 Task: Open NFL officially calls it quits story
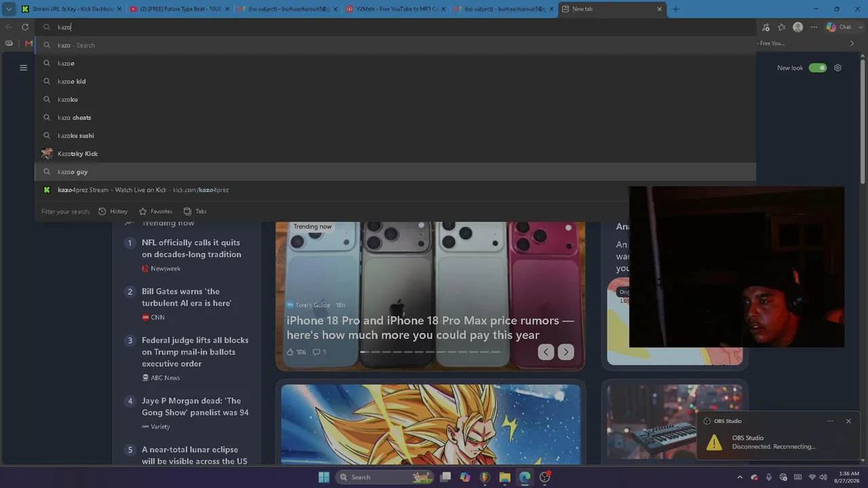pos(191,248)
